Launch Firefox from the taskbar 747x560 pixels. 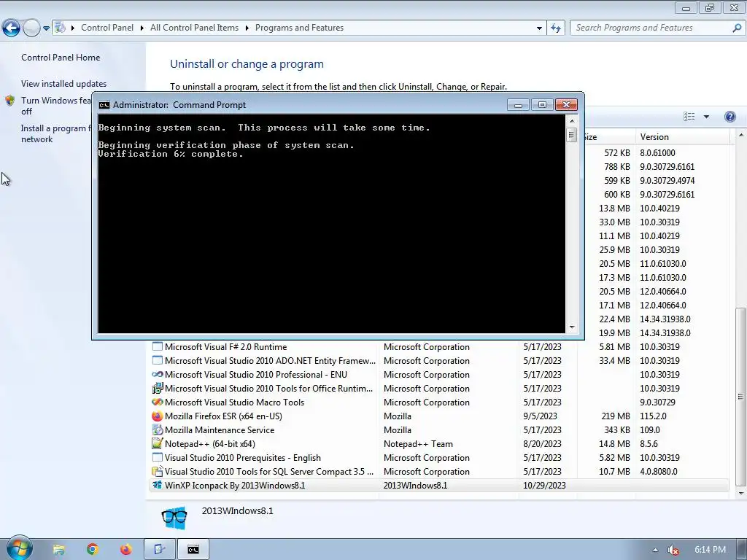point(125,550)
